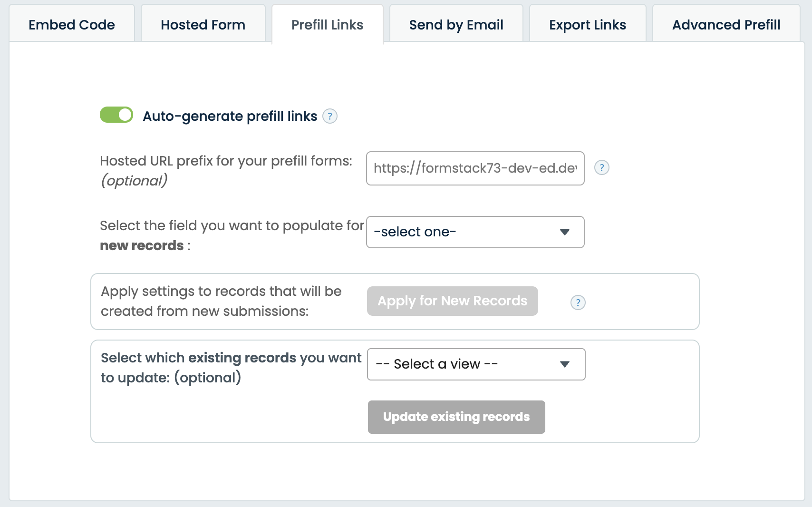Screen dimensions: 812x507
Task: Open the new records field dropdown
Action: point(475,232)
